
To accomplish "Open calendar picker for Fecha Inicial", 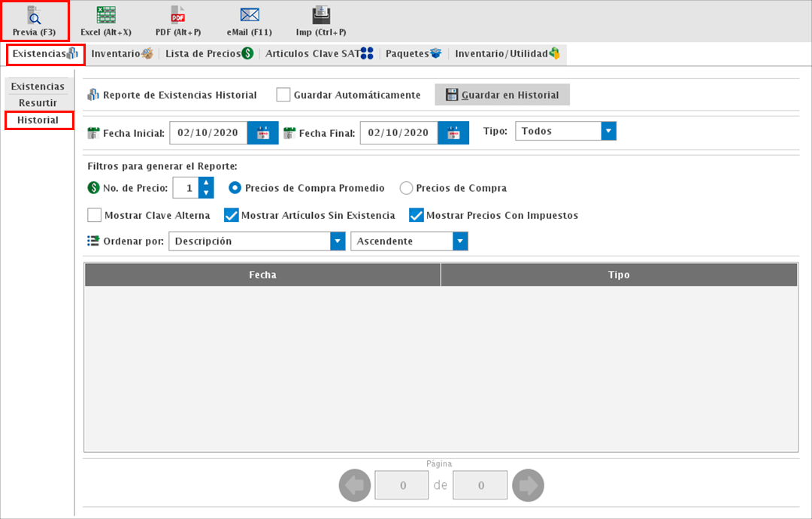I will 263,133.
